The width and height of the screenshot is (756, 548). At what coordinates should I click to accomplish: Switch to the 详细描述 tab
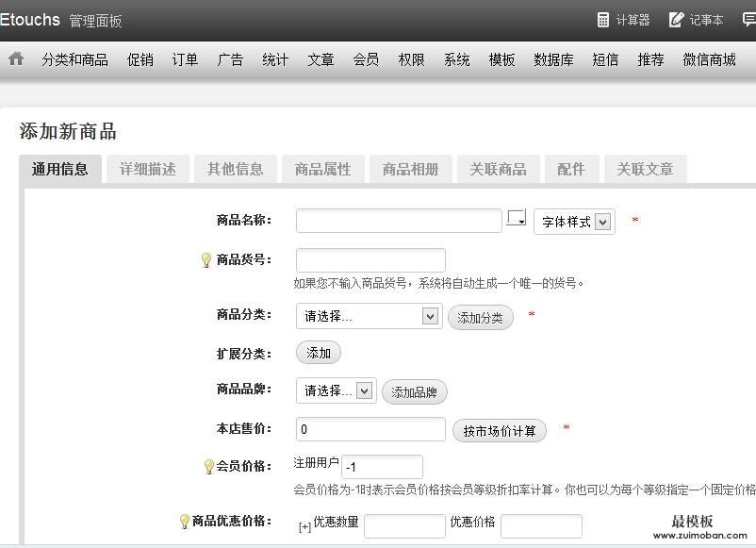click(x=148, y=169)
